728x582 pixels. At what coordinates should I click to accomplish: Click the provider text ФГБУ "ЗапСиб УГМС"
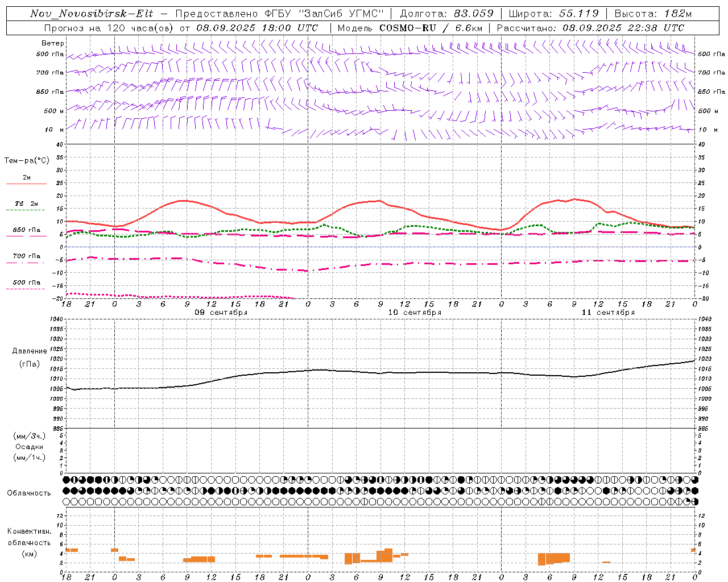click(325, 14)
